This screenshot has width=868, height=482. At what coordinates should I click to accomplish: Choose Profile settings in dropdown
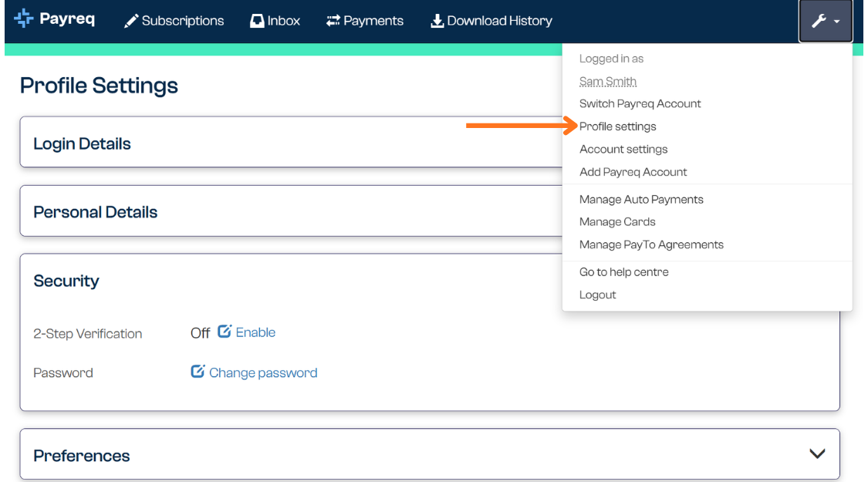tap(618, 126)
